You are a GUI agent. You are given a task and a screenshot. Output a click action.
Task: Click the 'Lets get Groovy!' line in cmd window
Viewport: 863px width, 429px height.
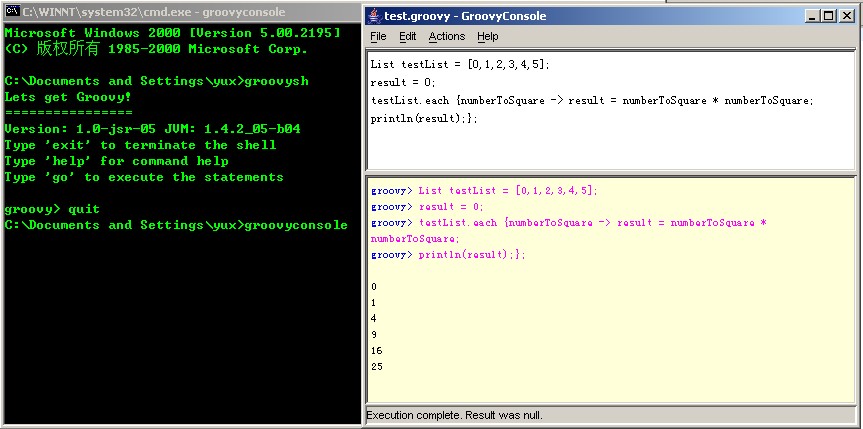[68, 97]
